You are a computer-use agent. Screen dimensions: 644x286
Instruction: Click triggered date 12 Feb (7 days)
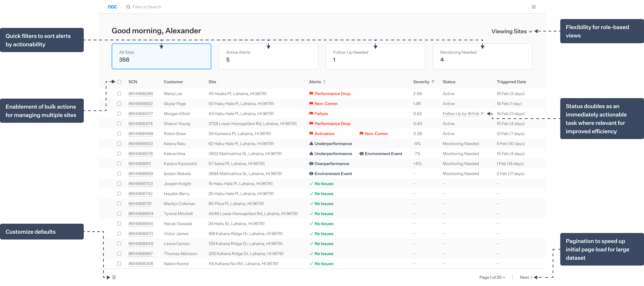tap(510, 134)
